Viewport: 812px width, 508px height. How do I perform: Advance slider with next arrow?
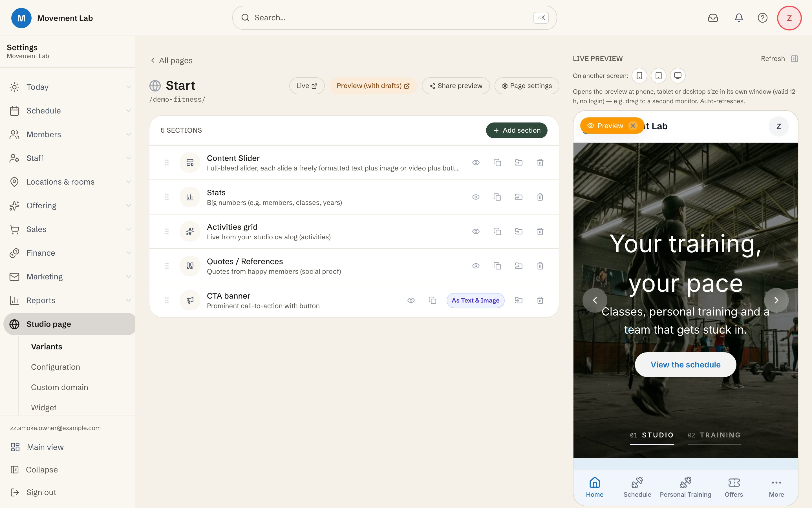776,300
